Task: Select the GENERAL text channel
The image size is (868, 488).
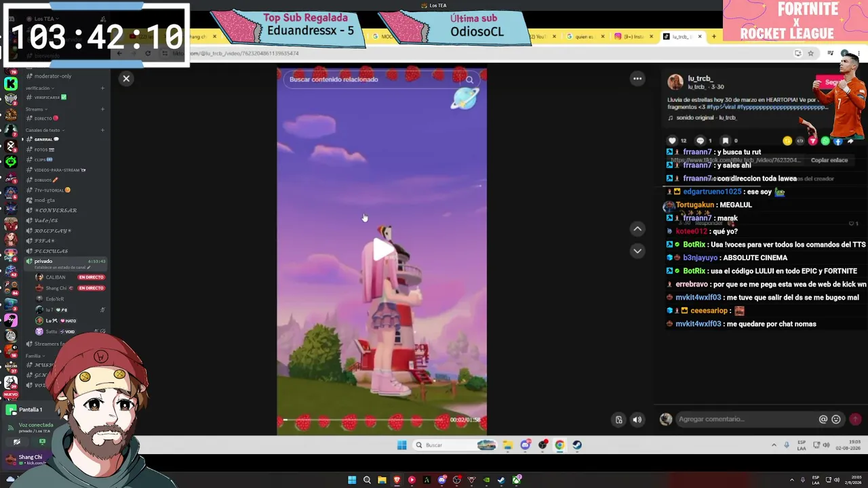Action: [46, 140]
